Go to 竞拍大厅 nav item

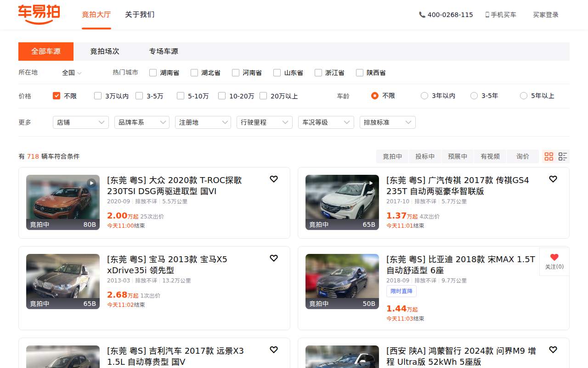pos(96,15)
